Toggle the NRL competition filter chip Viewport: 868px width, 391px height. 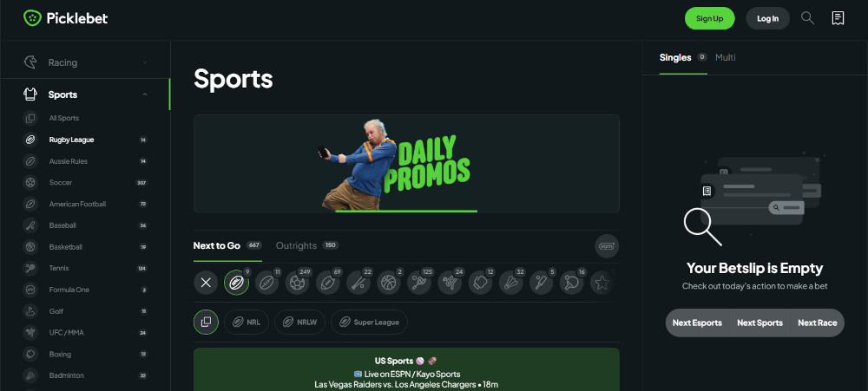[x=247, y=322]
